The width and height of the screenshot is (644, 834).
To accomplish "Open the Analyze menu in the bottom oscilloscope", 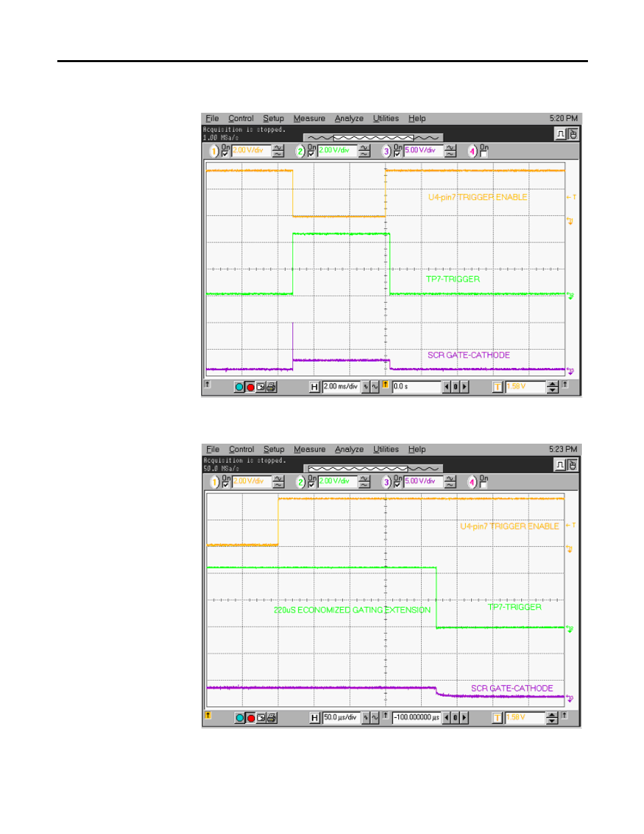I will [349, 450].
